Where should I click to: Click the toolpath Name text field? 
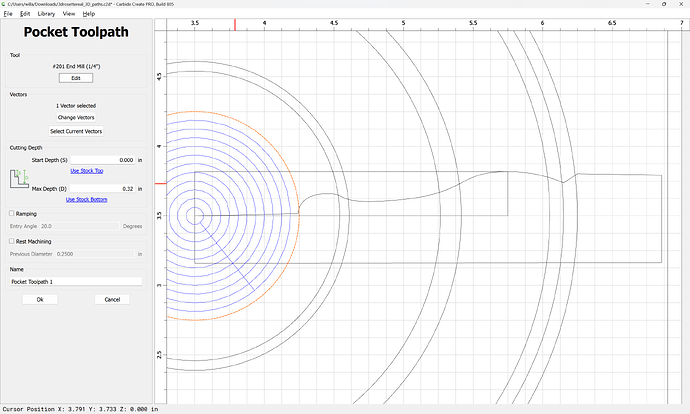tap(76, 282)
